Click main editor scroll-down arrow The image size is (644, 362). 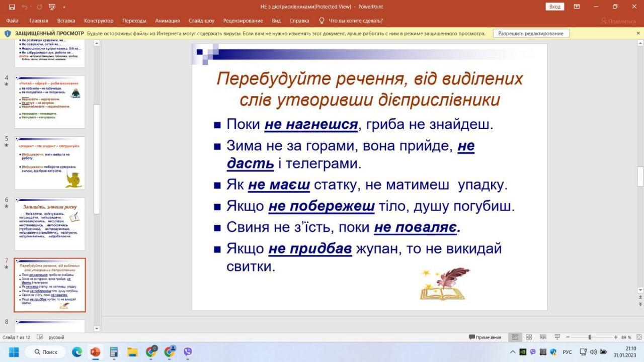coord(640,290)
